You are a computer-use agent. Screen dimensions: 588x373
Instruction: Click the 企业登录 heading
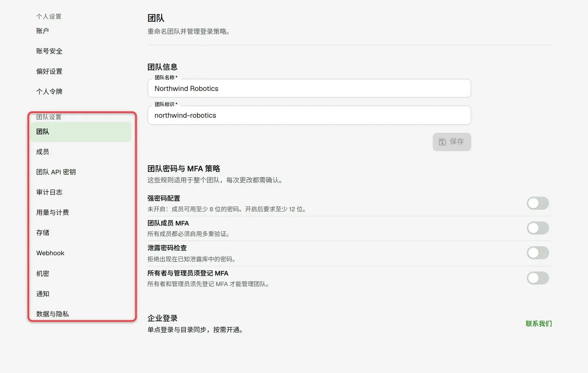162,318
